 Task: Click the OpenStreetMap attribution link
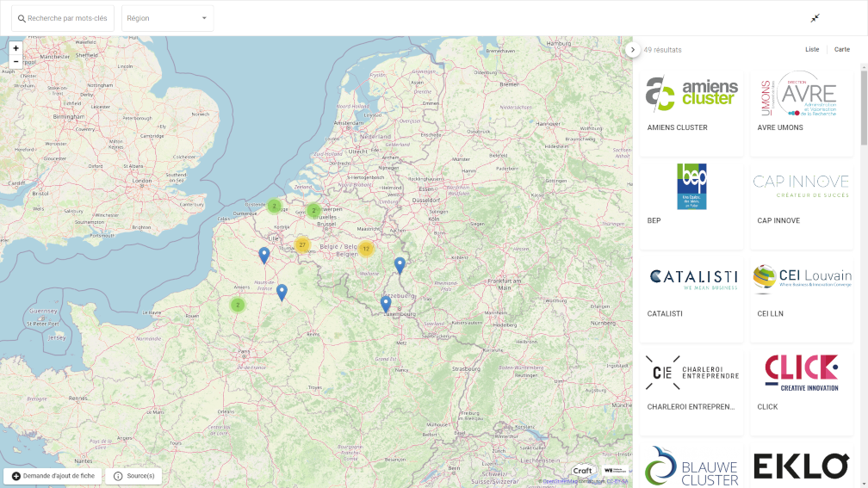click(559, 482)
